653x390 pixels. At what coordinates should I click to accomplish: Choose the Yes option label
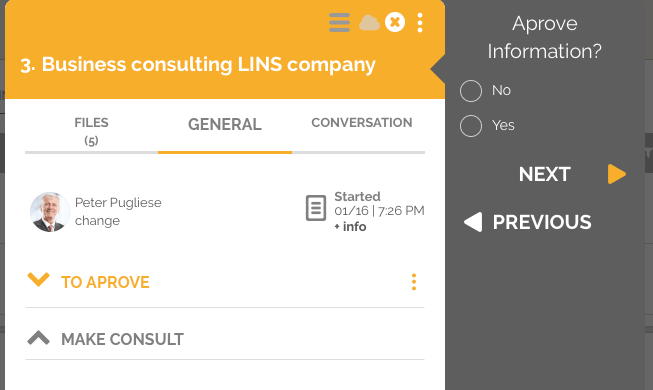(503, 125)
